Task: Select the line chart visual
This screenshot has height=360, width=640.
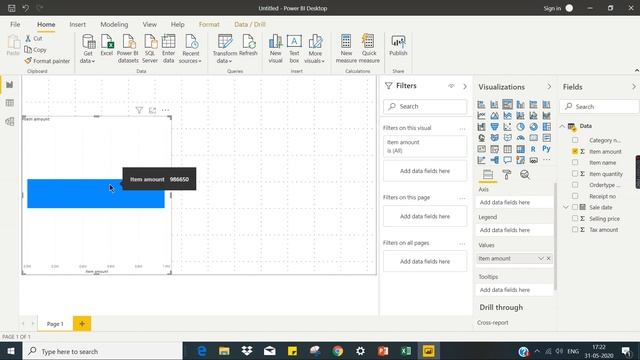Action: (x=481, y=116)
